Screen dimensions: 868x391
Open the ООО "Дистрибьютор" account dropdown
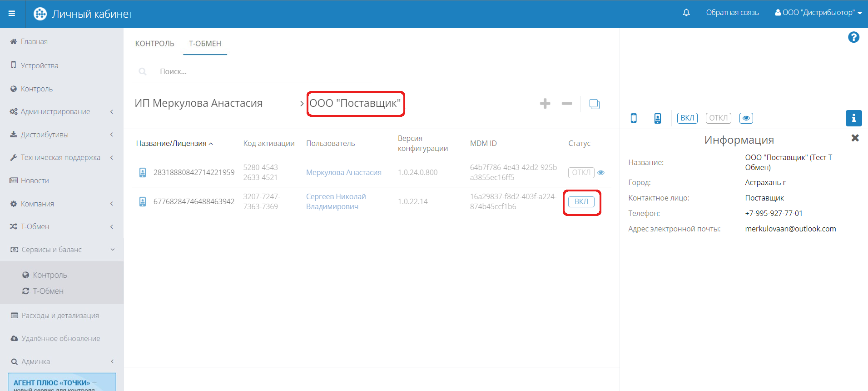(818, 13)
